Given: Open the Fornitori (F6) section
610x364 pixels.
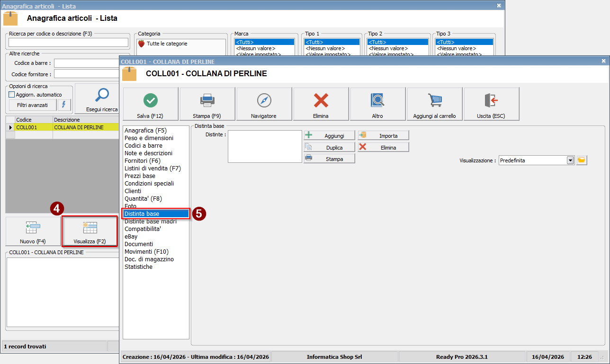Looking at the screenshot, I should tap(142, 161).
